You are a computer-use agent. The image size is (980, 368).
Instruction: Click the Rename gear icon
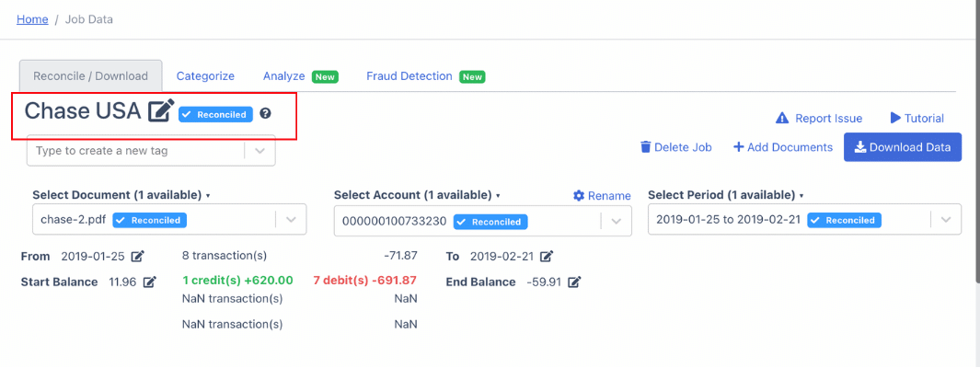[x=579, y=196]
